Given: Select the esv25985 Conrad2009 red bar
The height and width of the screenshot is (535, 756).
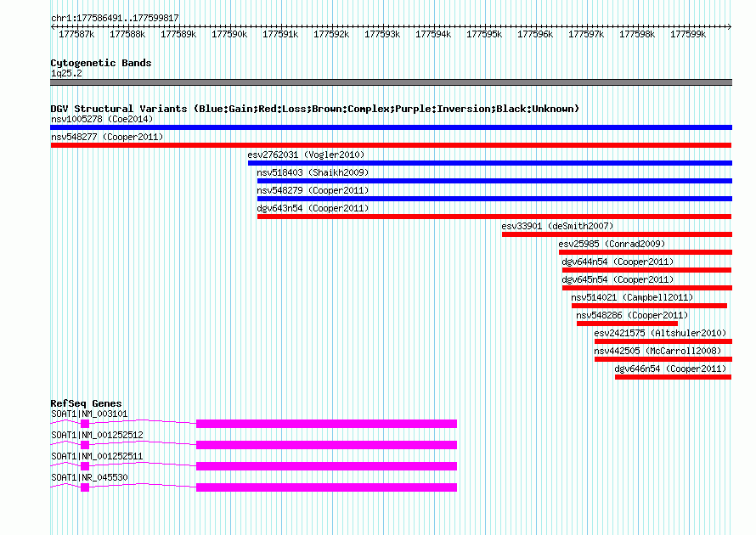Looking at the screenshot, I should [645, 252].
